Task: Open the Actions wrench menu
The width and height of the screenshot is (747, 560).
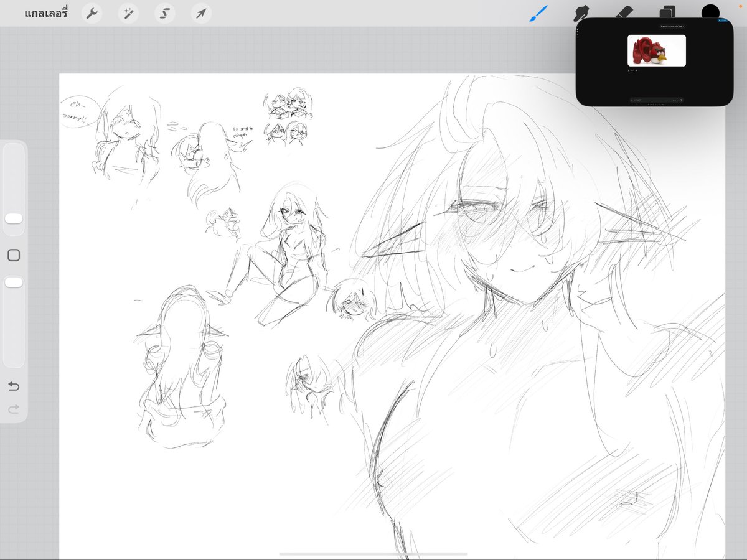Action: (92, 13)
